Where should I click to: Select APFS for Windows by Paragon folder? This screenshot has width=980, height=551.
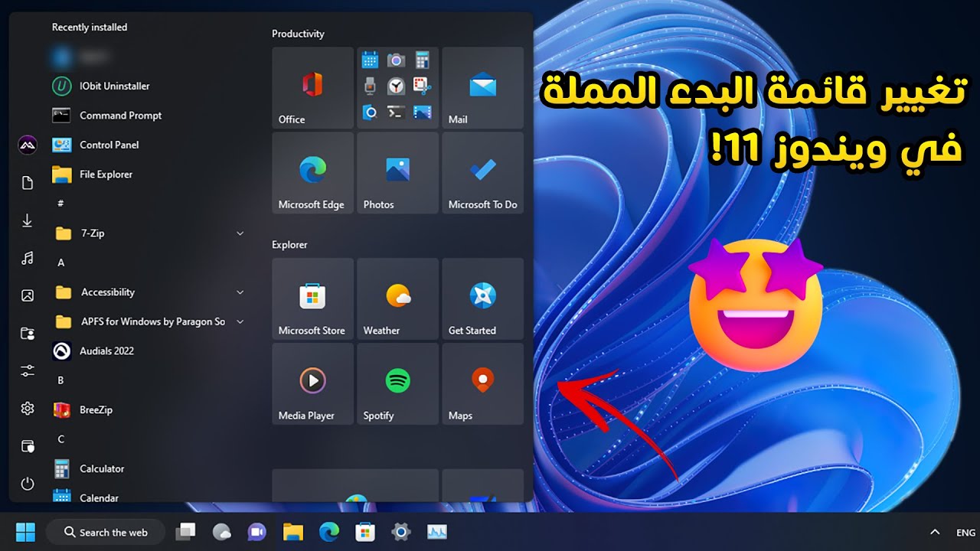151,321
